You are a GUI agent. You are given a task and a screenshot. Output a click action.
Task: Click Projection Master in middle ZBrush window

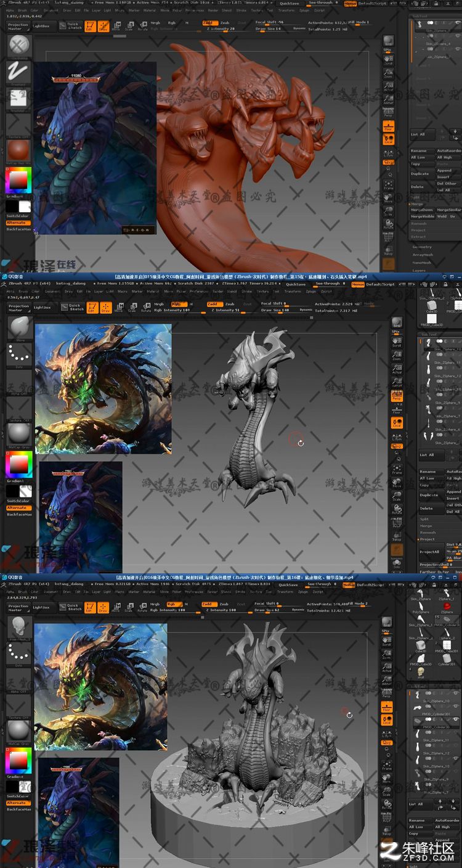[x=18, y=306]
